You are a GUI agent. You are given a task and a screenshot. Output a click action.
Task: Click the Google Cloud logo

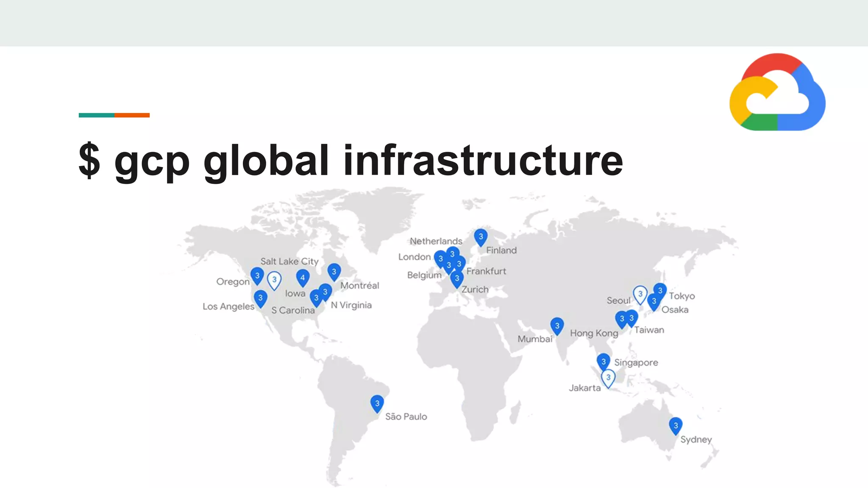coord(777,92)
